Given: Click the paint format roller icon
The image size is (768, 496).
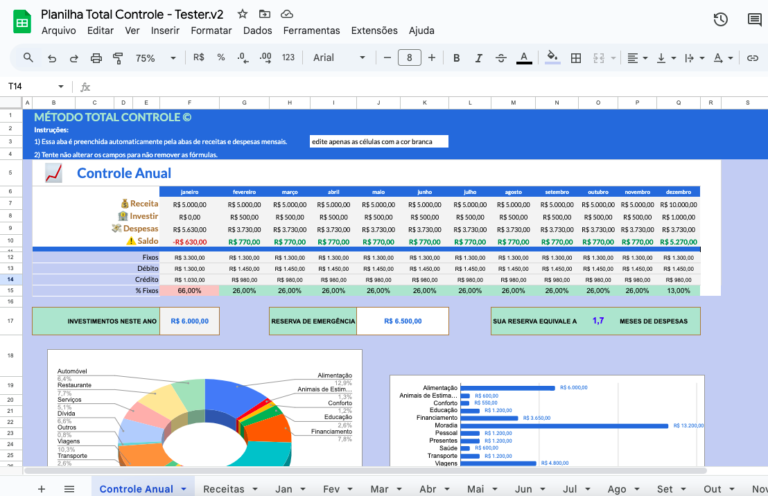Looking at the screenshot, I should click(120, 58).
